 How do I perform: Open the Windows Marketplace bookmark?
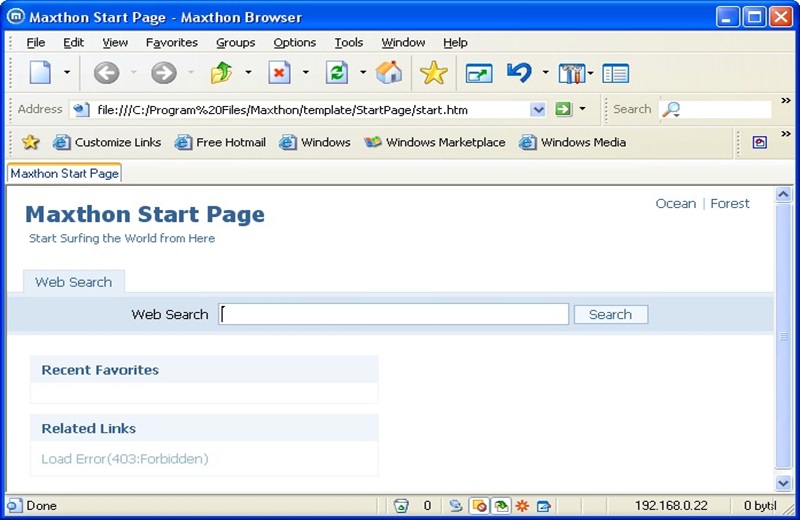435,142
